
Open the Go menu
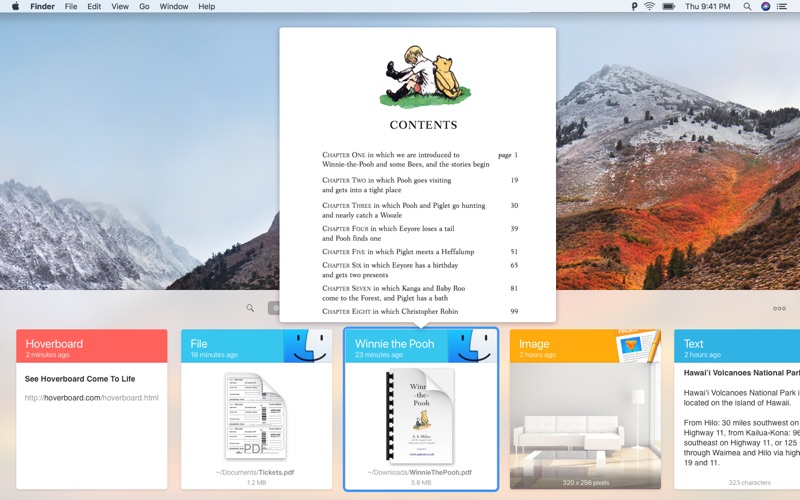(x=144, y=7)
